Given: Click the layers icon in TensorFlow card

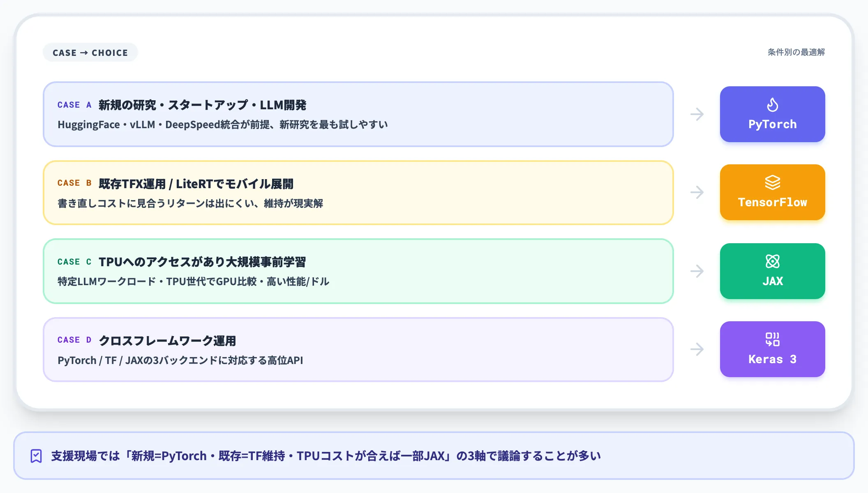Looking at the screenshot, I should point(772,183).
